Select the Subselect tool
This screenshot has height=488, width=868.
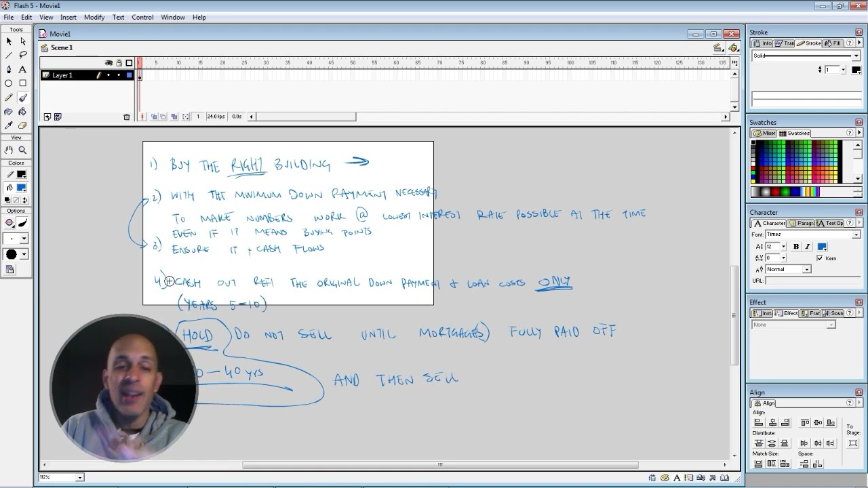pos(22,41)
